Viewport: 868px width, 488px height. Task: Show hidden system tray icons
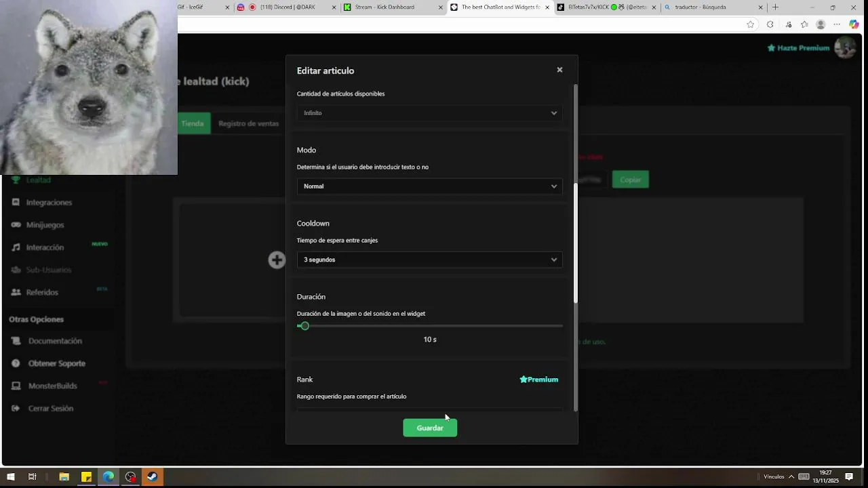pos(791,477)
